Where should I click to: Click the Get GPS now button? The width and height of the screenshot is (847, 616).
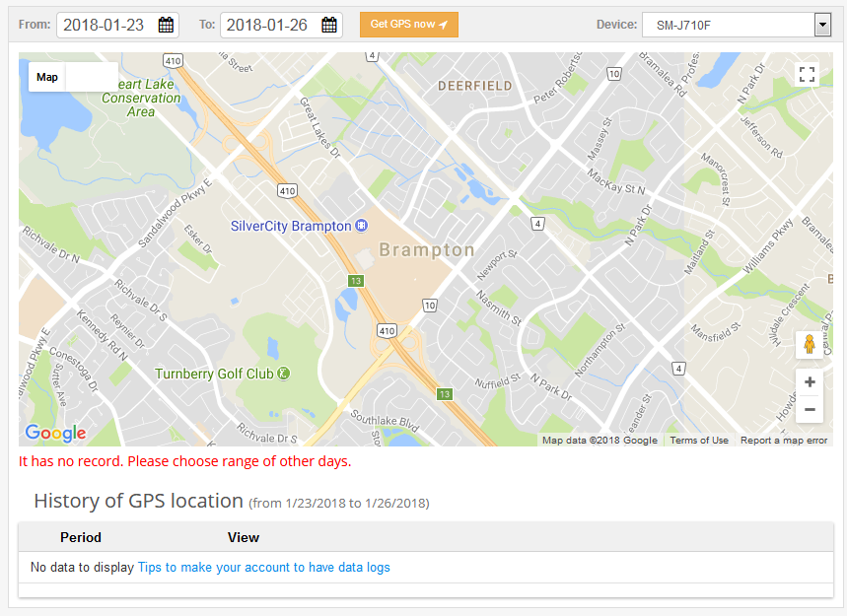[409, 25]
